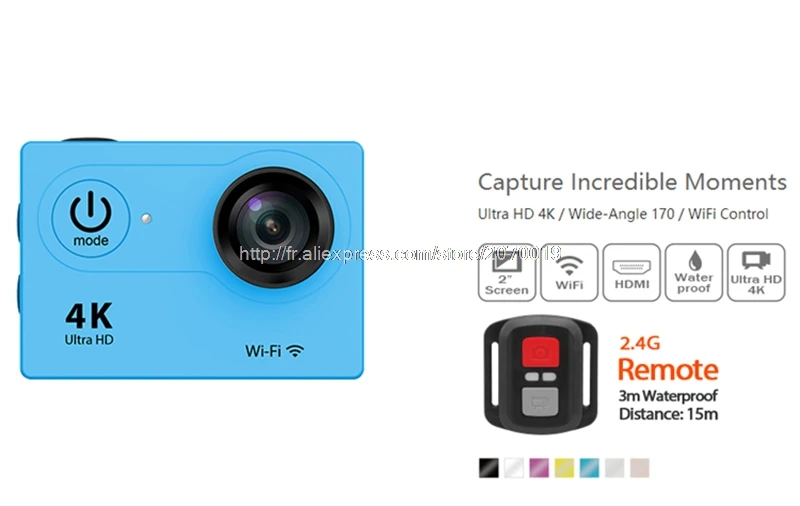Click the HDMI feature icon

pos(632,272)
